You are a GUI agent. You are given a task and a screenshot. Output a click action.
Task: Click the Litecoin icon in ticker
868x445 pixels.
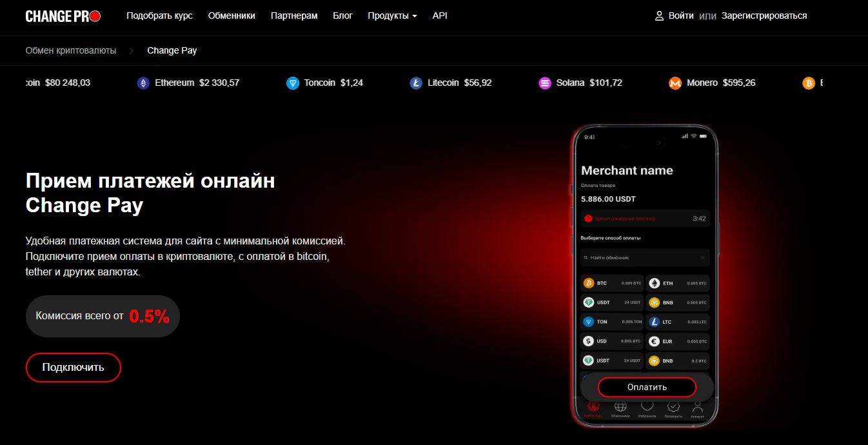pyautogui.click(x=416, y=83)
